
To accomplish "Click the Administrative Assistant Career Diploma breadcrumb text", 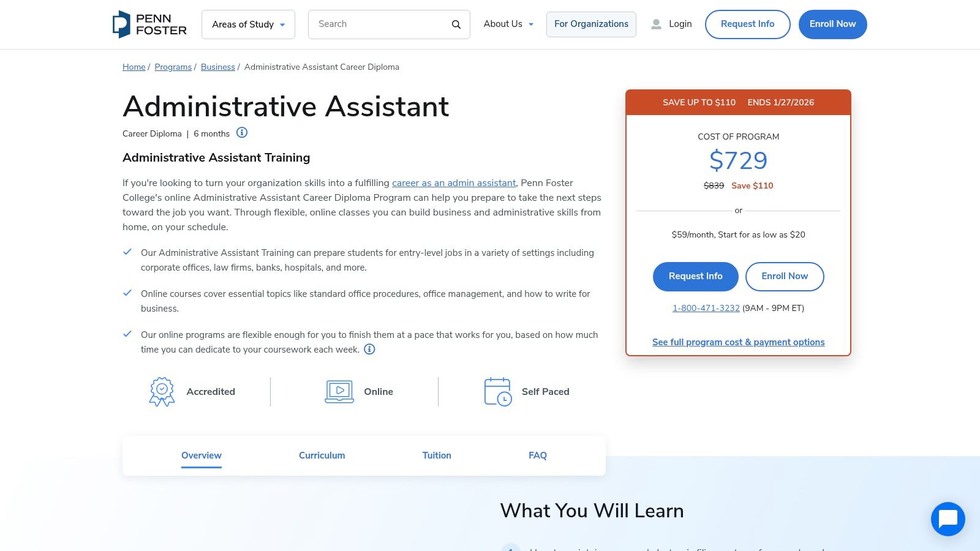I will tap(322, 67).
